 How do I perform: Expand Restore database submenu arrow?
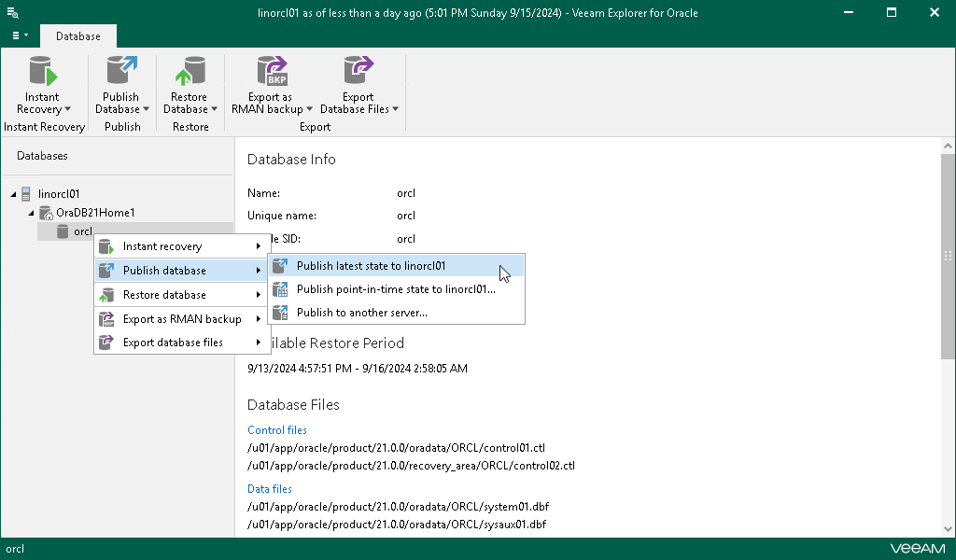click(x=259, y=295)
